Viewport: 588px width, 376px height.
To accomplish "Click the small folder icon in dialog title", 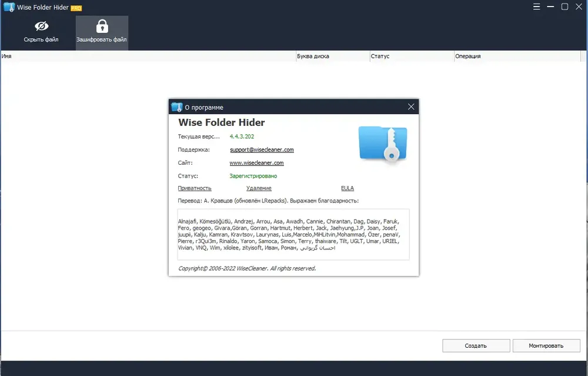I will coord(176,107).
